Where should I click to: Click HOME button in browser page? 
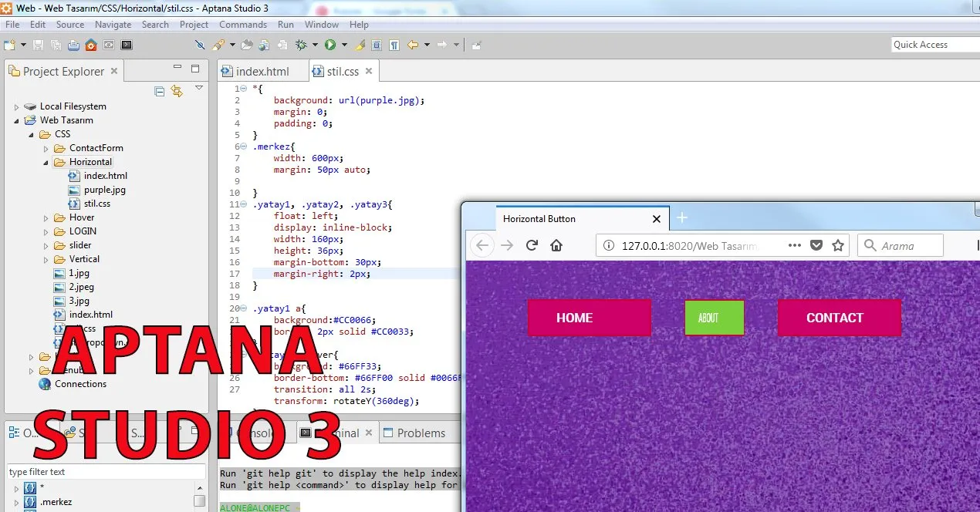pyautogui.click(x=590, y=318)
